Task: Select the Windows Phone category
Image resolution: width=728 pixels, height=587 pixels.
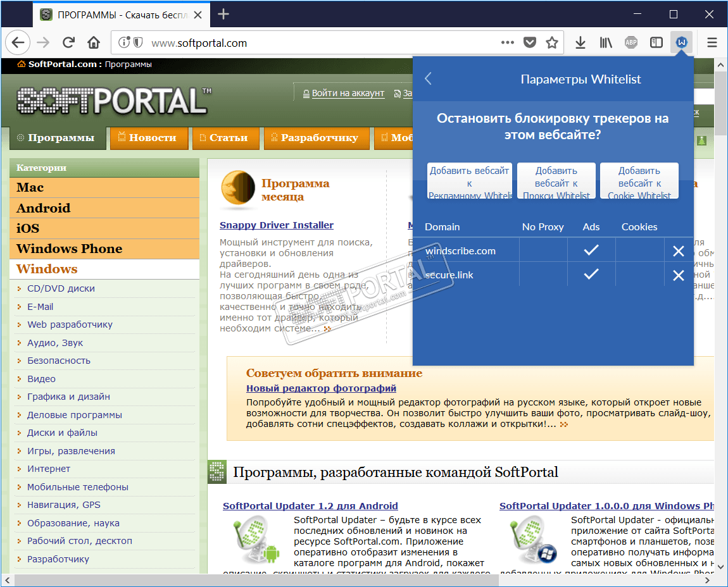Action: [104, 249]
